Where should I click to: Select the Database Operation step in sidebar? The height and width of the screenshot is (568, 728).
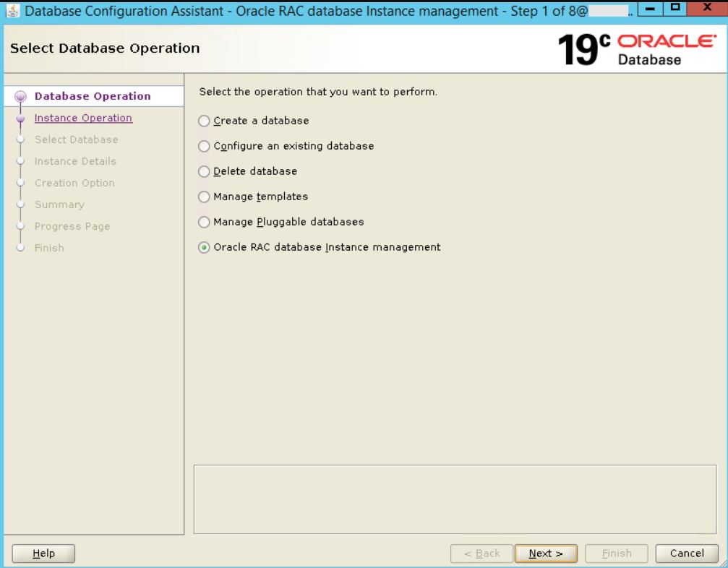tap(93, 96)
